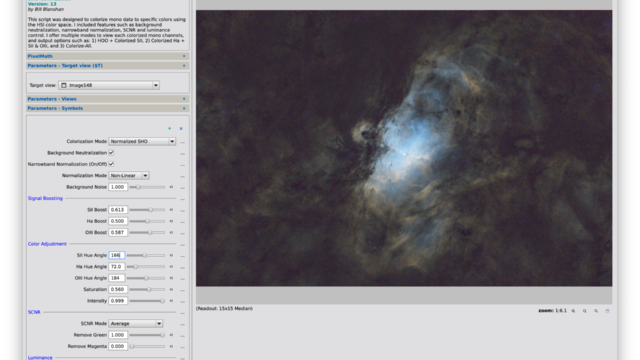Reset Remove Green with its arrow icon
Viewport: 640px width, 360px height.
point(171,335)
